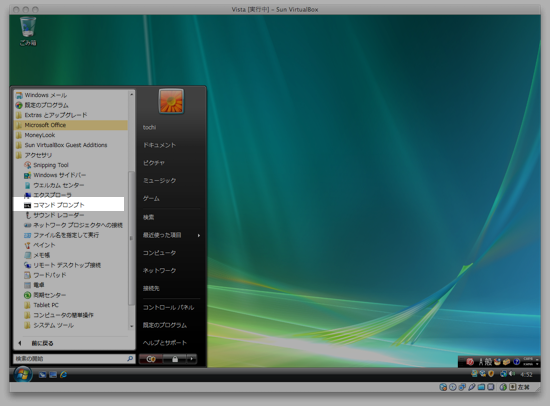Screen dimensions: 550x406
Task: Launch ペイント
Action: point(71,245)
